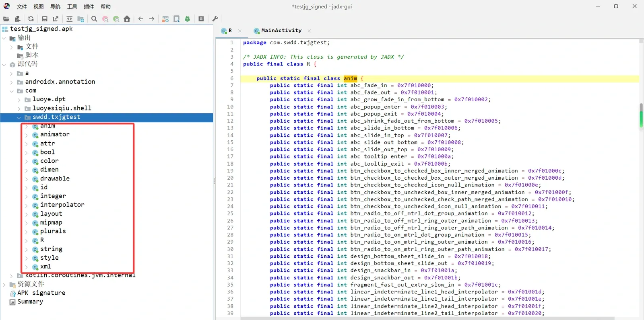Viewport: 644px width, 320px height.
Task: Click the export project arrow icon
Action: (56, 19)
